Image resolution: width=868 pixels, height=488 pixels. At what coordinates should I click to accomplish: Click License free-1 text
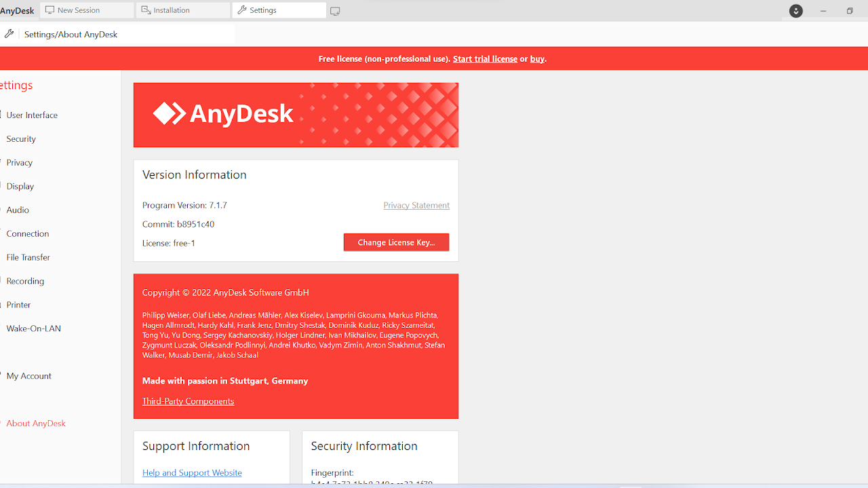pos(169,244)
